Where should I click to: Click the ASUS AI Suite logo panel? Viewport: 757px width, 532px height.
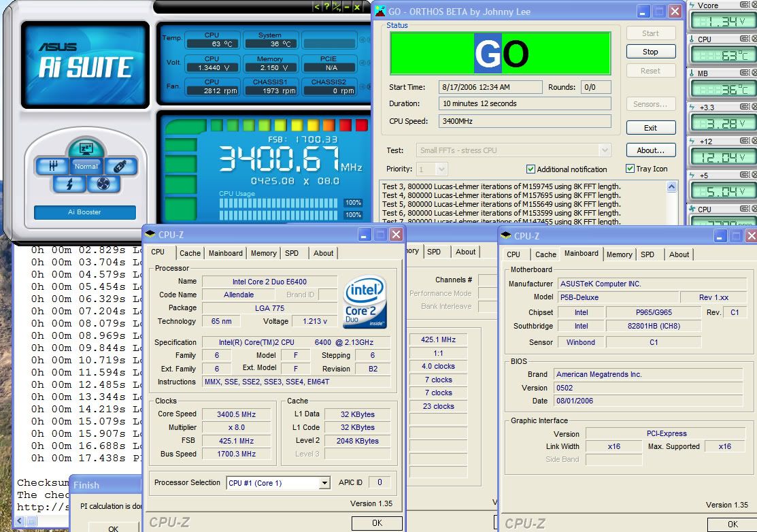point(85,64)
